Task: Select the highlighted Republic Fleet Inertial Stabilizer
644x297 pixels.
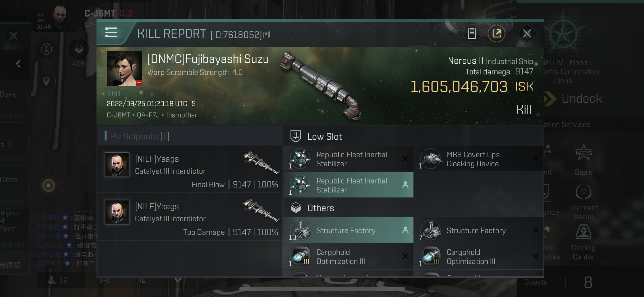Action: click(x=348, y=185)
